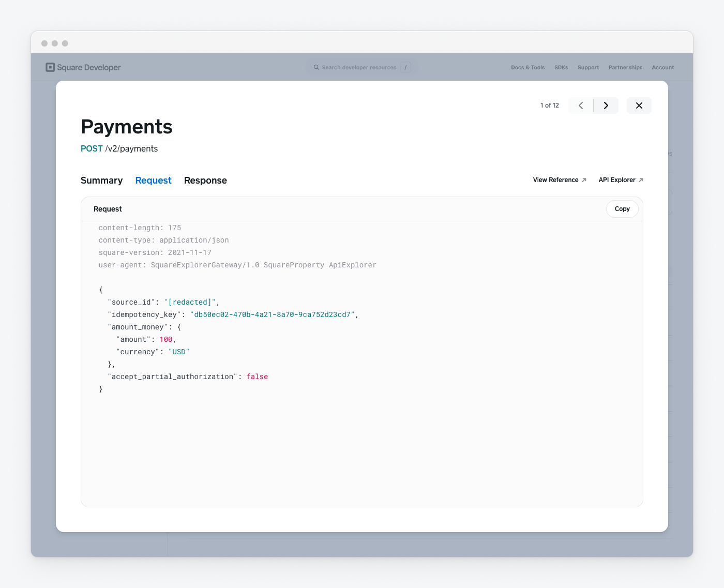The image size is (724, 588).
Task: Click the Request panel header label
Action: click(108, 209)
